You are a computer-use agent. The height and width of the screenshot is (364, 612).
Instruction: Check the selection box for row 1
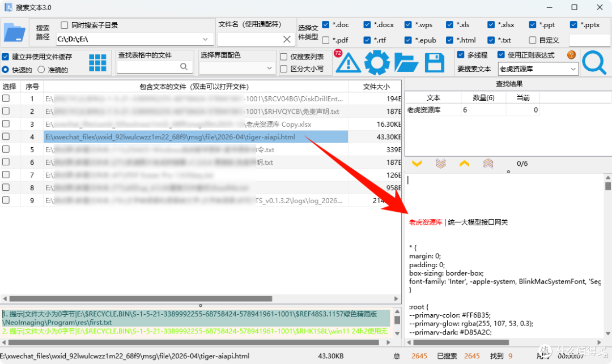click(x=6, y=99)
